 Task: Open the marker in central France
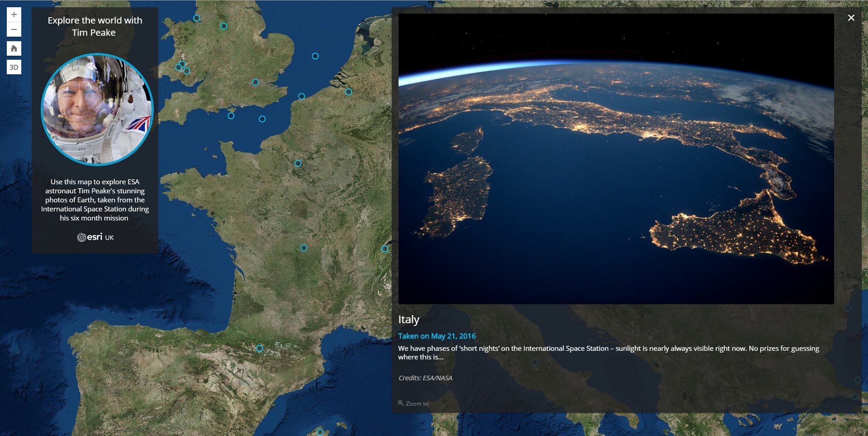pyautogui.click(x=304, y=248)
